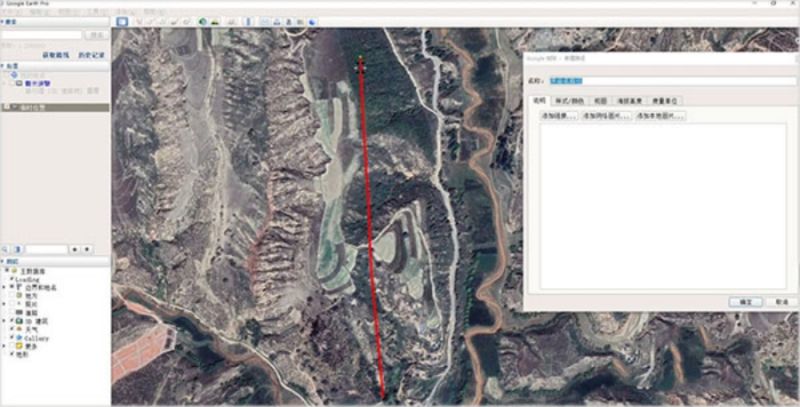800x407 pixels.
Task: Enable the 地方 layer checkbox
Action: click(12, 295)
